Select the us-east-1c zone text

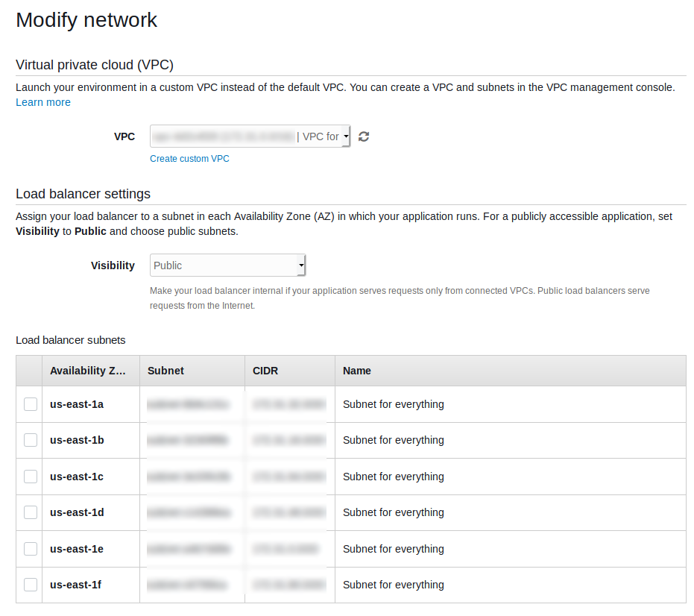tap(77, 477)
